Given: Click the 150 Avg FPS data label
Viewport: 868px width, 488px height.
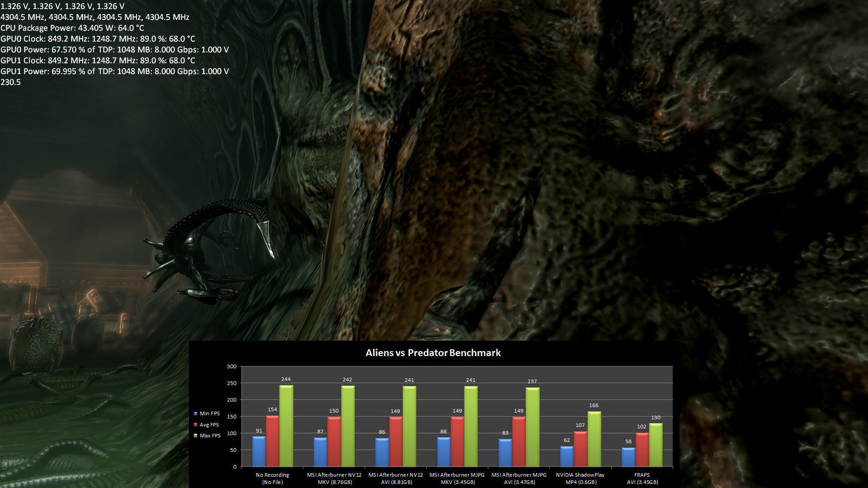Looking at the screenshot, I should click(334, 411).
